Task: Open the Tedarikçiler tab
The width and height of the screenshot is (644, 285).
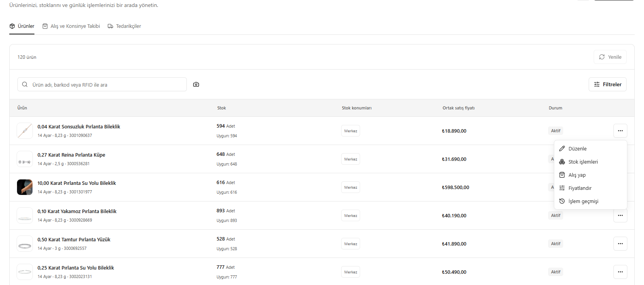Action: 124,26
